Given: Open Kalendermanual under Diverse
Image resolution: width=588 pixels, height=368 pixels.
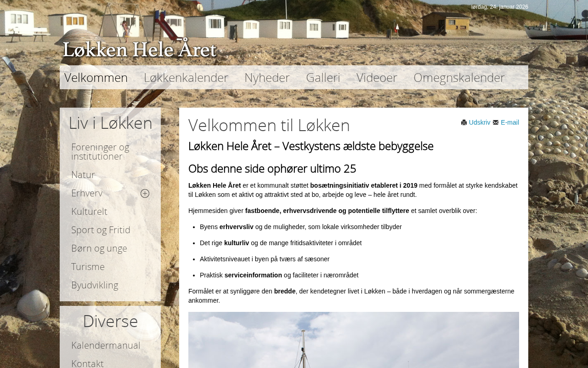Looking at the screenshot, I should point(106,345).
